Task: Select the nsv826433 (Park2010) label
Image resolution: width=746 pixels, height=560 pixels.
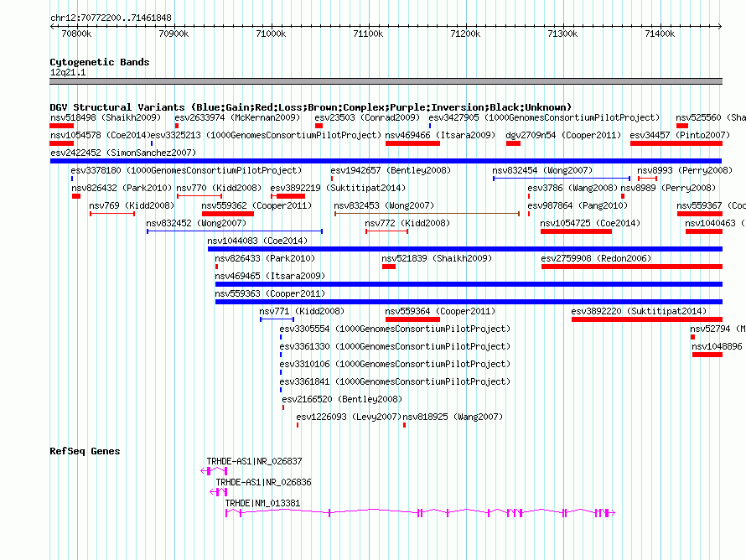Action: 265,258
